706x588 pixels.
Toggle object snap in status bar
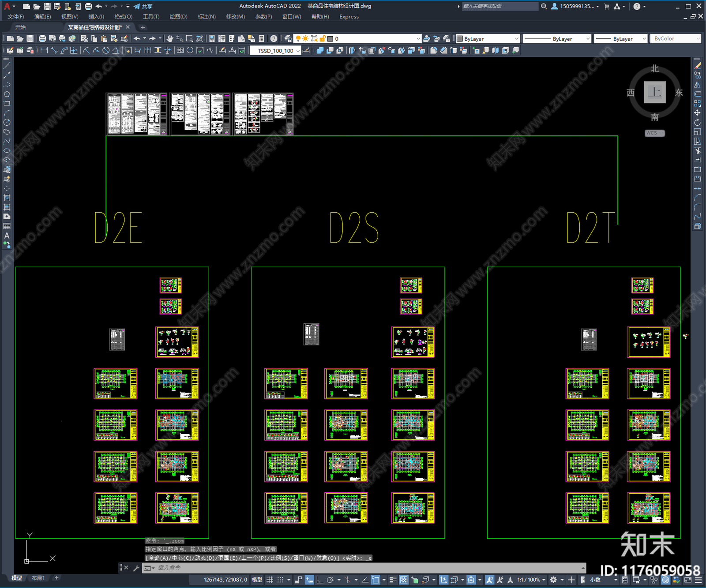pos(376,580)
